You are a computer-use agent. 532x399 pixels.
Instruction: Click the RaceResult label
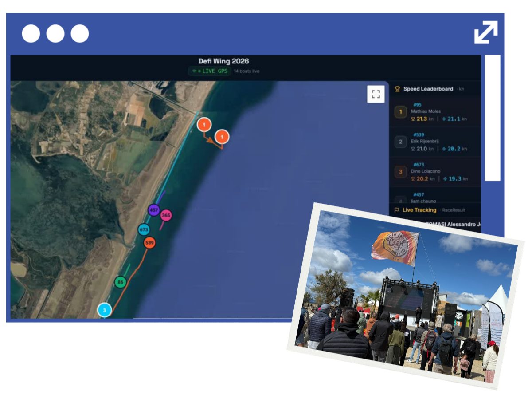click(454, 210)
